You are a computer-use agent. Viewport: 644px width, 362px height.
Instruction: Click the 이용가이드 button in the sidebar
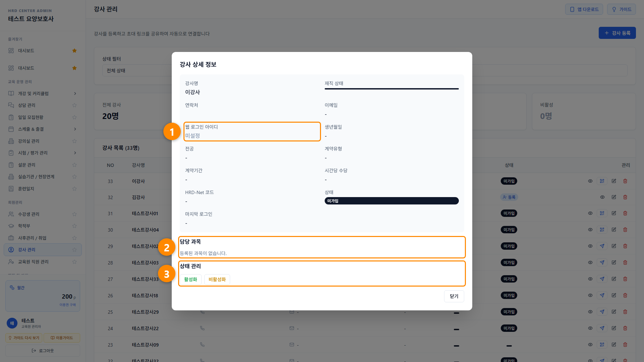pyautogui.click(x=62, y=338)
